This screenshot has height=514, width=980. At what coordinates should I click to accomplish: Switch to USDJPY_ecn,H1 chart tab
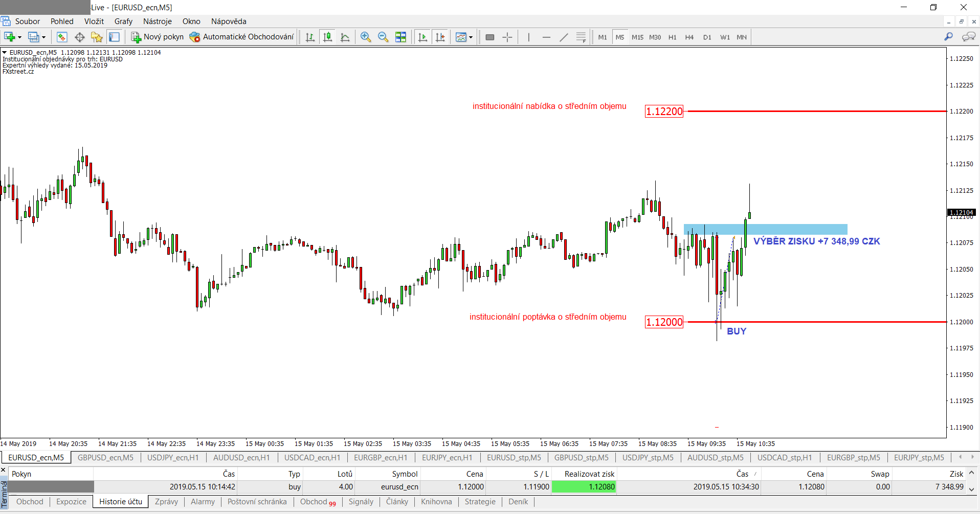173,458
